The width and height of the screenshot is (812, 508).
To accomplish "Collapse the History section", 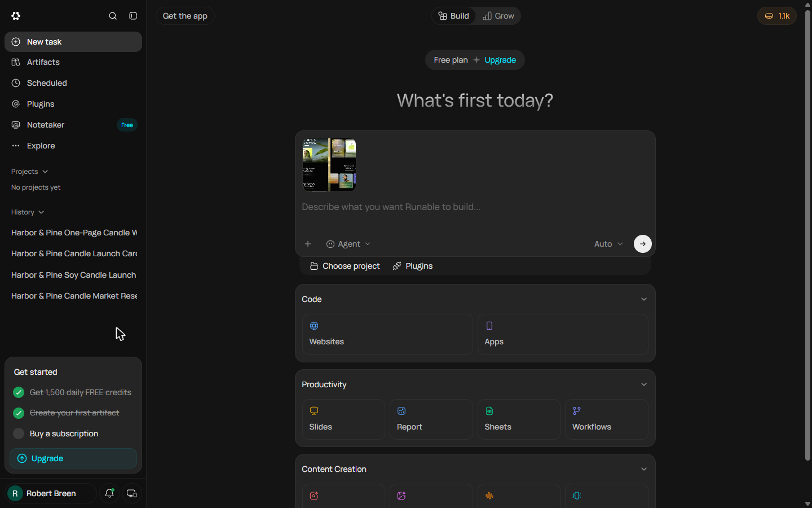I will coord(28,212).
